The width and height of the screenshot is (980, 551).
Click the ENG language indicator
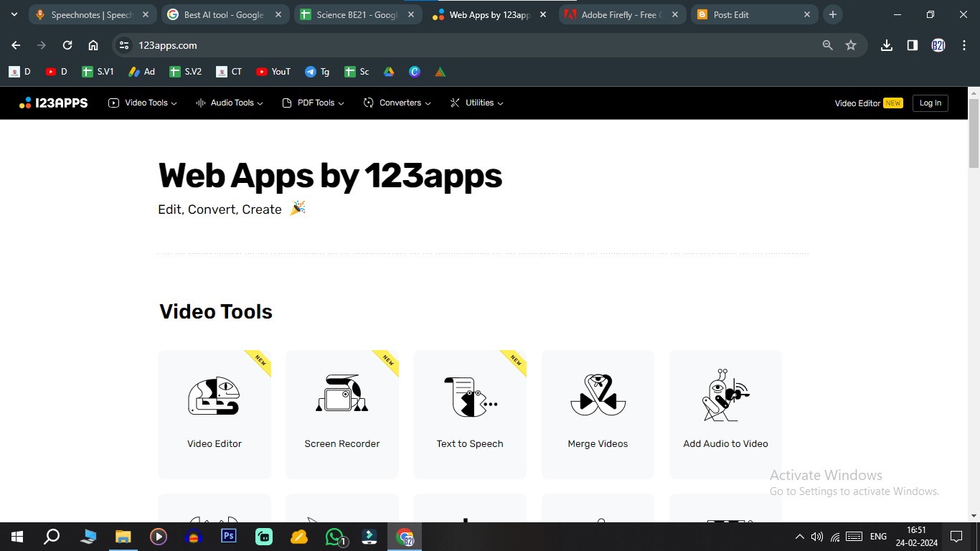pyautogui.click(x=878, y=537)
